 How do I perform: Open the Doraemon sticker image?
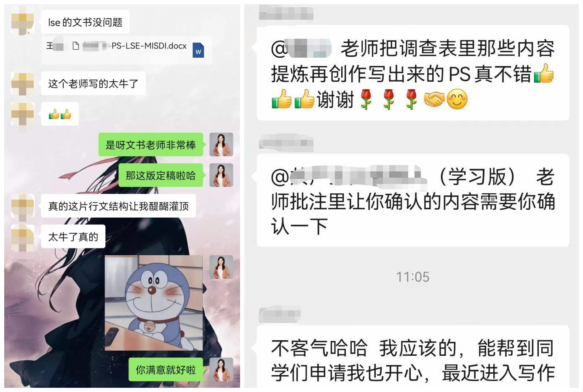tap(154, 303)
